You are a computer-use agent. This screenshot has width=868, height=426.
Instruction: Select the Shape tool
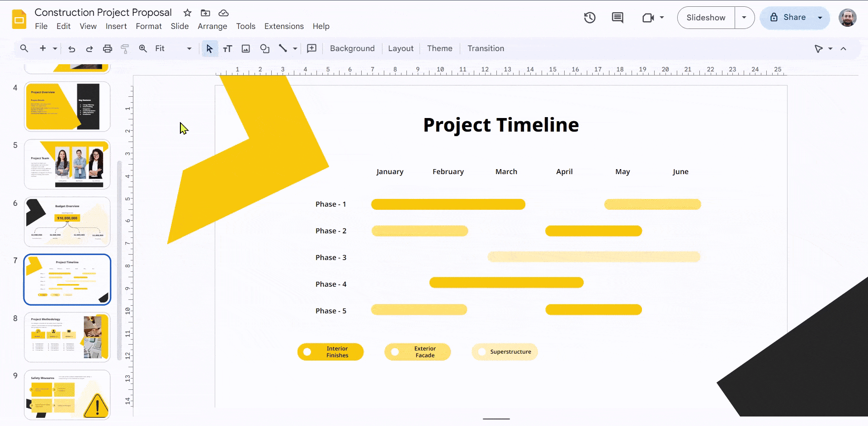click(x=264, y=48)
